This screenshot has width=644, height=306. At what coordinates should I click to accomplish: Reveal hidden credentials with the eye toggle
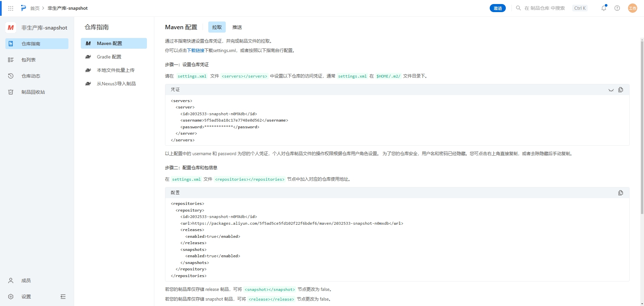tap(611, 90)
